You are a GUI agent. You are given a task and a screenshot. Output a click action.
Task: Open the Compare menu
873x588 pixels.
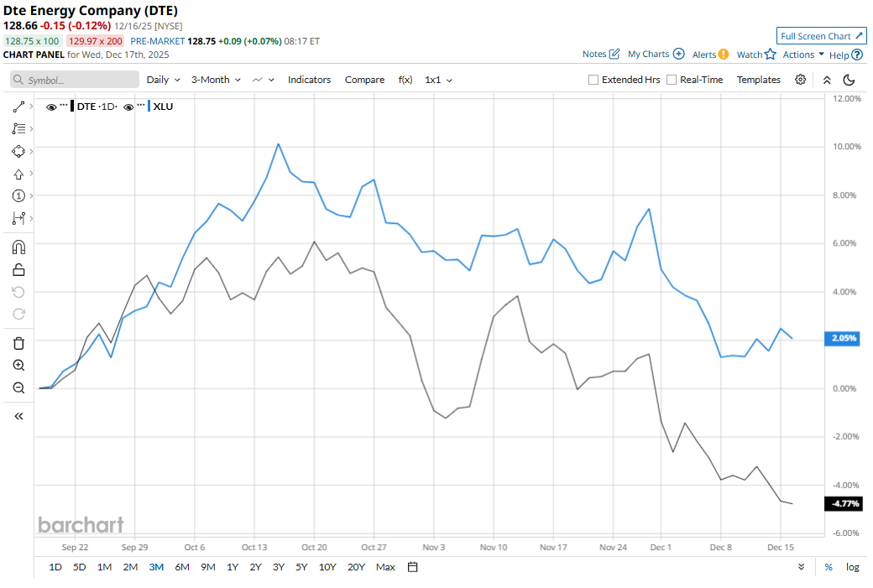click(364, 80)
